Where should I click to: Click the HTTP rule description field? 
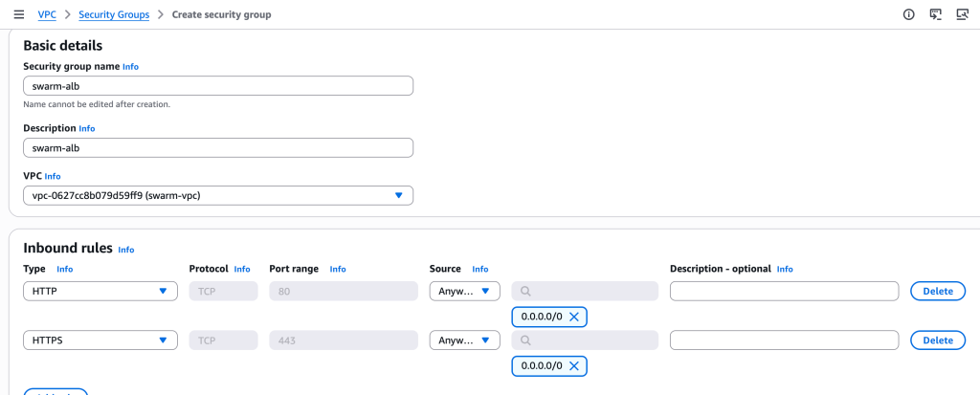[784, 292]
